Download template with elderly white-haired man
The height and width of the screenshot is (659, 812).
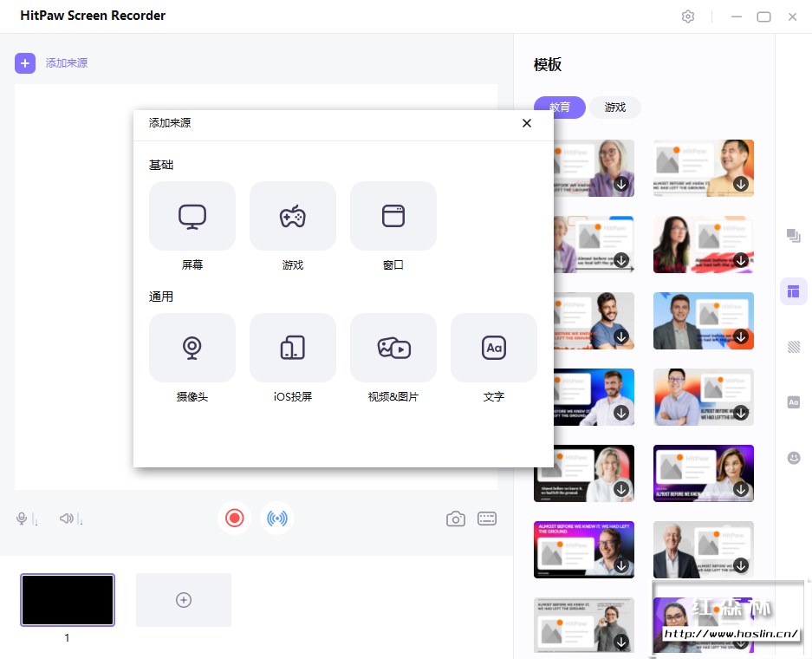(x=741, y=565)
